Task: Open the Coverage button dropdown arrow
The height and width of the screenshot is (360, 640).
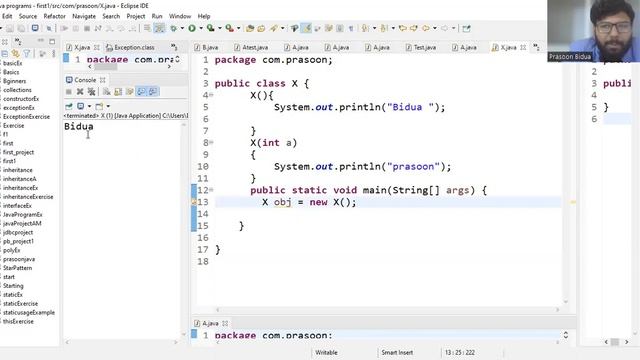Action: click(x=220, y=29)
